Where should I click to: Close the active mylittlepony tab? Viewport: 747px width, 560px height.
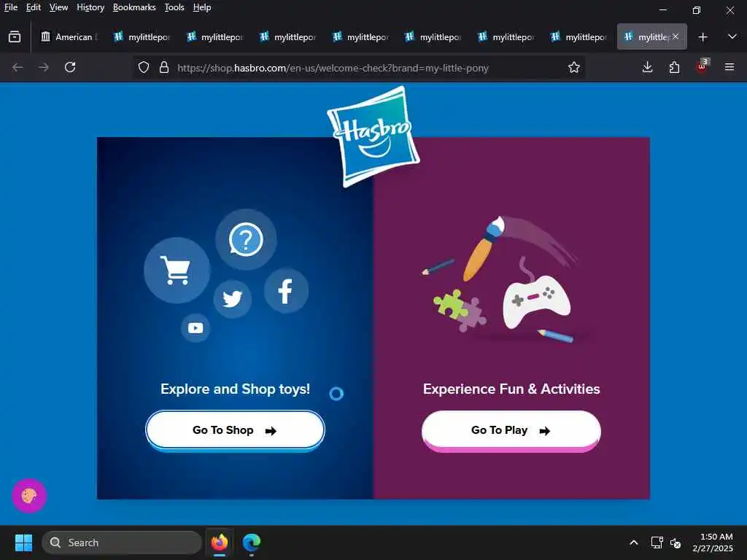point(676,36)
